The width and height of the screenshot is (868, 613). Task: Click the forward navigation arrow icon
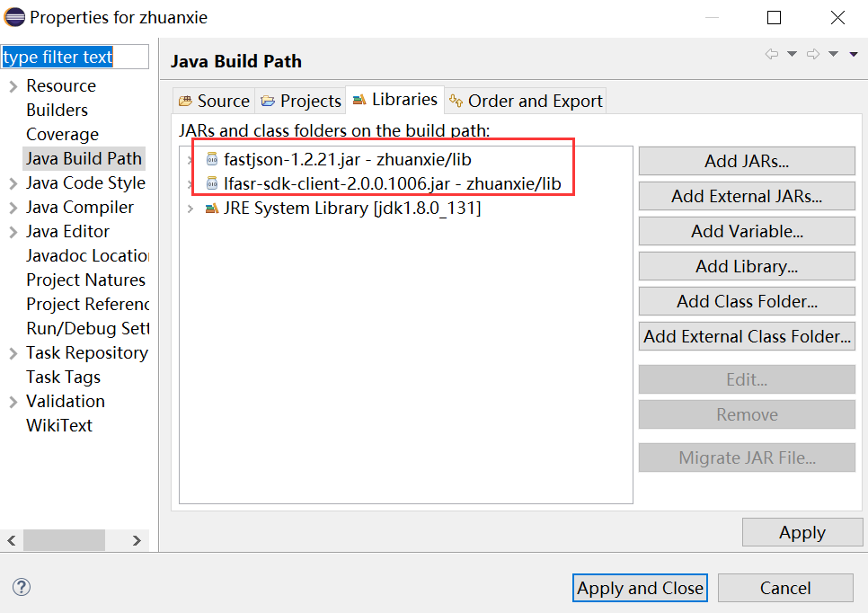coord(813,55)
